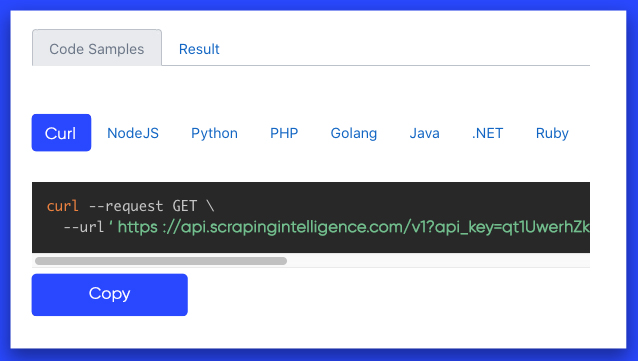Viewport: 638px width, 361px height.
Task: Display the Java code sample
Action: (x=424, y=133)
